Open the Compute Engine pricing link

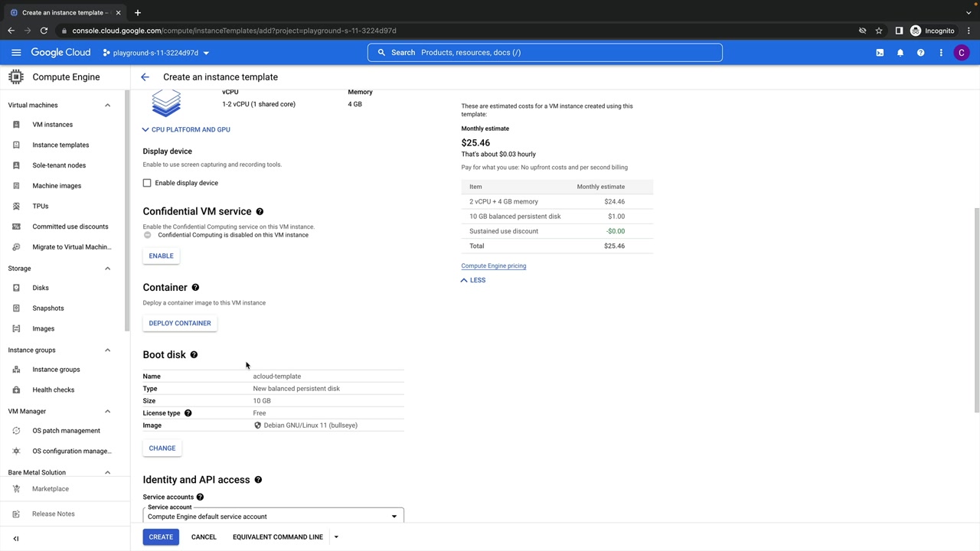(493, 266)
